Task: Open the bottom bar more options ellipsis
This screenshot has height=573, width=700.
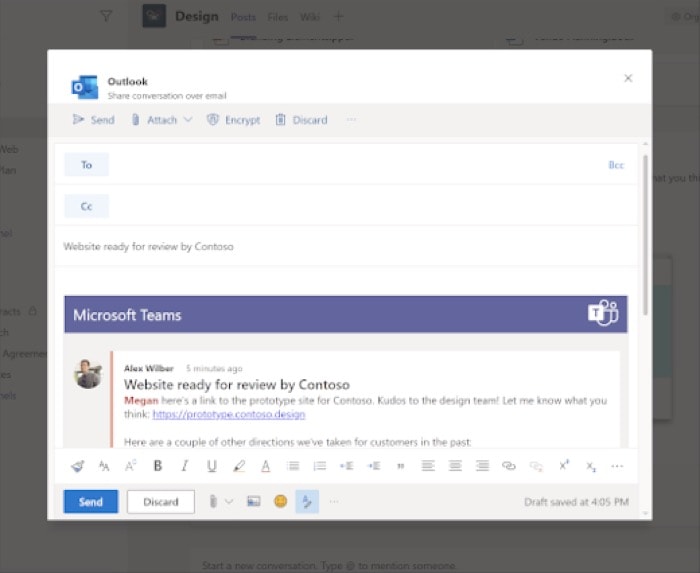Action: point(334,502)
